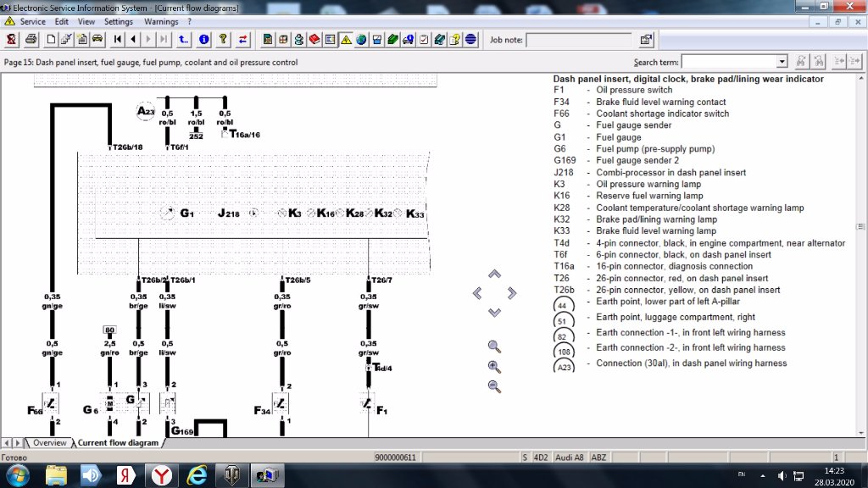Open the Warnings menu
Viewport: 868px width, 488px height.
(161, 21)
